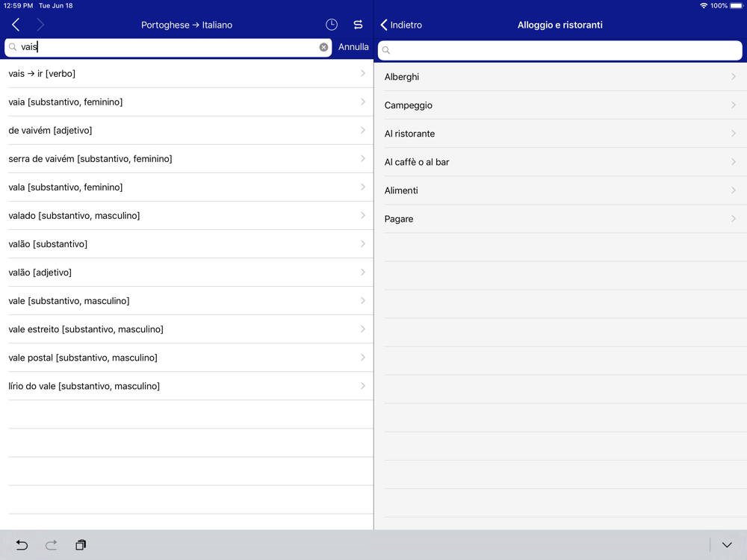
Task: Open entry 'lírio do vale'
Action: [187, 386]
